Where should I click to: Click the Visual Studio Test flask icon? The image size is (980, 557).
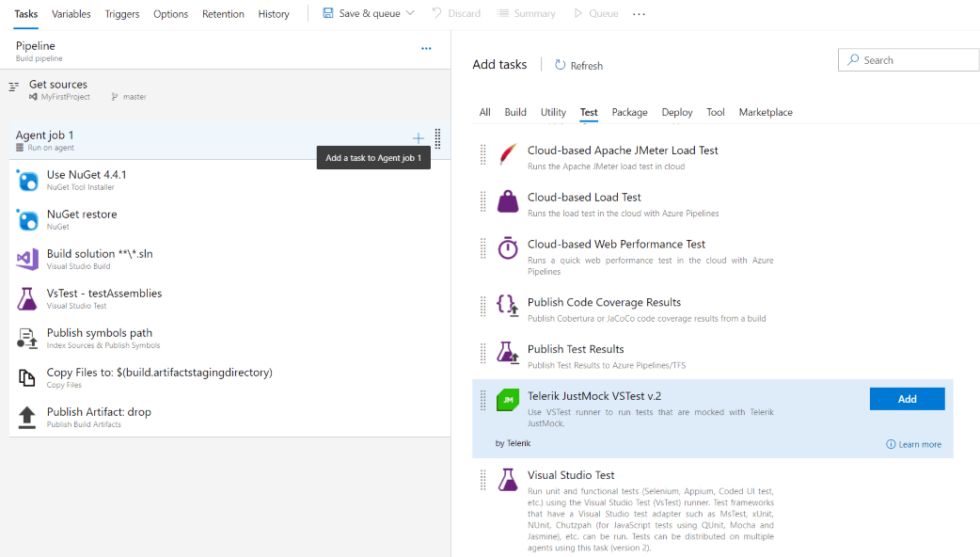508,479
